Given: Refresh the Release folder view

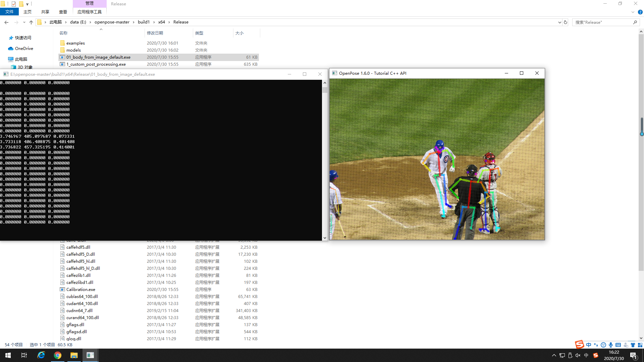Looking at the screenshot, I should click(566, 22).
